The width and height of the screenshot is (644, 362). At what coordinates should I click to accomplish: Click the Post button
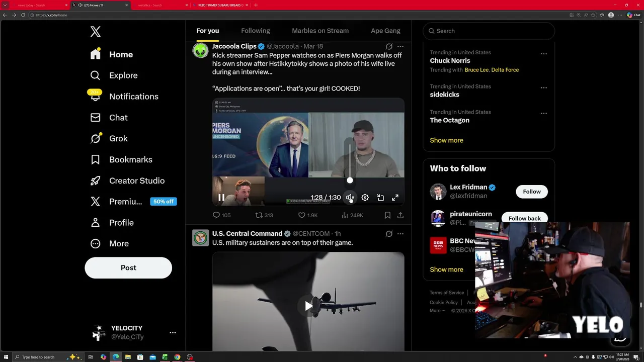coord(128,268)
